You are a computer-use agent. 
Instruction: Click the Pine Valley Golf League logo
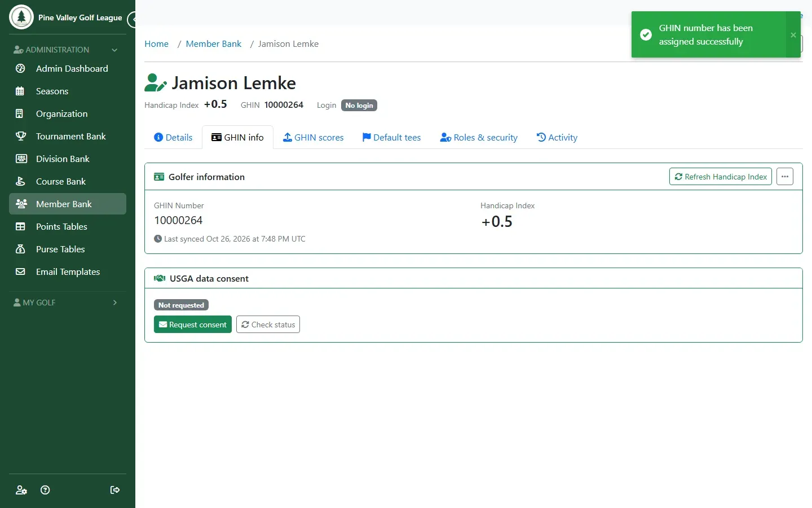[x=21, y=17]
